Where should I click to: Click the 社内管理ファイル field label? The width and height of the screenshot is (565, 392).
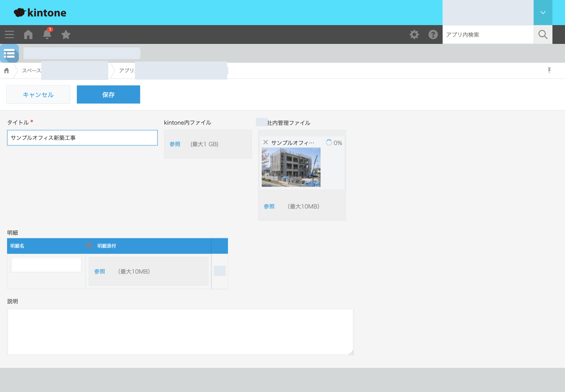point(289,123)
